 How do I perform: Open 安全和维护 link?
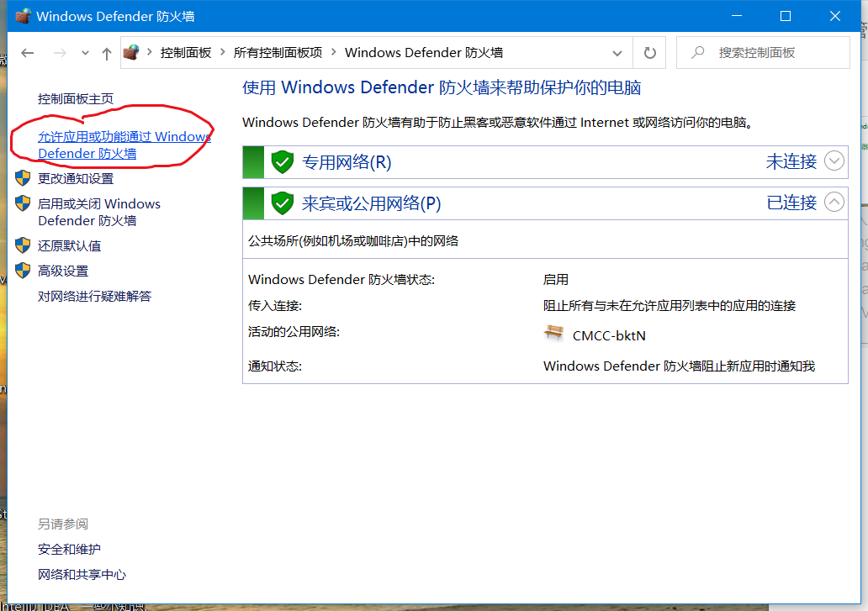(69, 549)
